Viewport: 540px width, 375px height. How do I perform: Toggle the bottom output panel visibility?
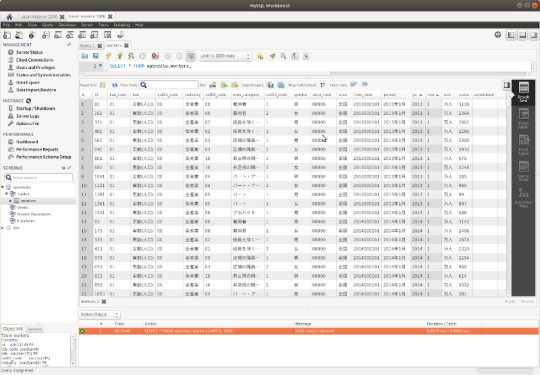pyautogui.click(x=522, y=35)
